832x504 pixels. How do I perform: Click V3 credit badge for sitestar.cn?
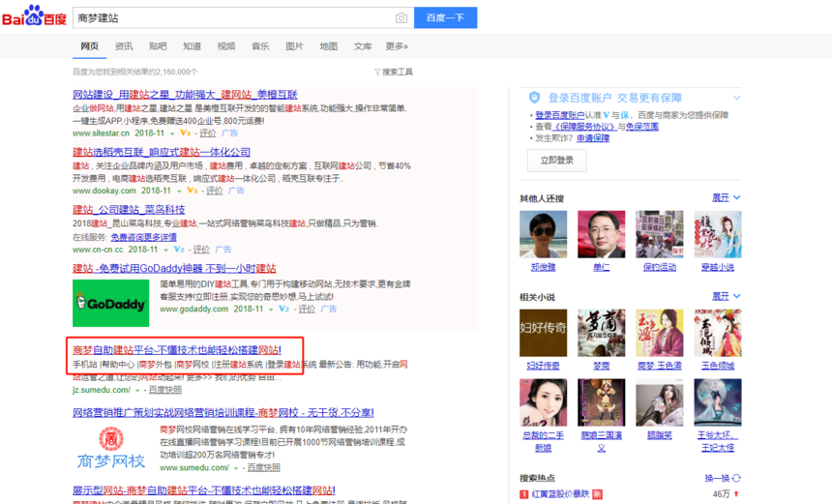click(x=185, y=133)
